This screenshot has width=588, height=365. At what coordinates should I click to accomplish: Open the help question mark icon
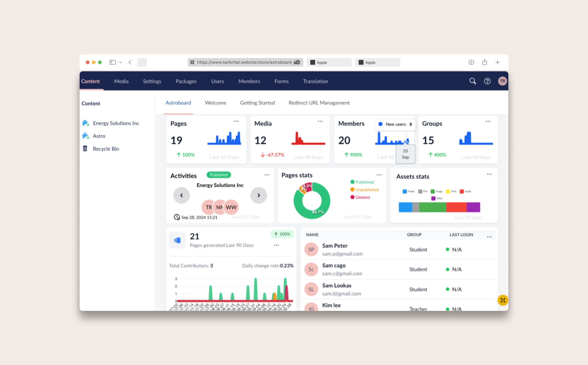(487, 81)
